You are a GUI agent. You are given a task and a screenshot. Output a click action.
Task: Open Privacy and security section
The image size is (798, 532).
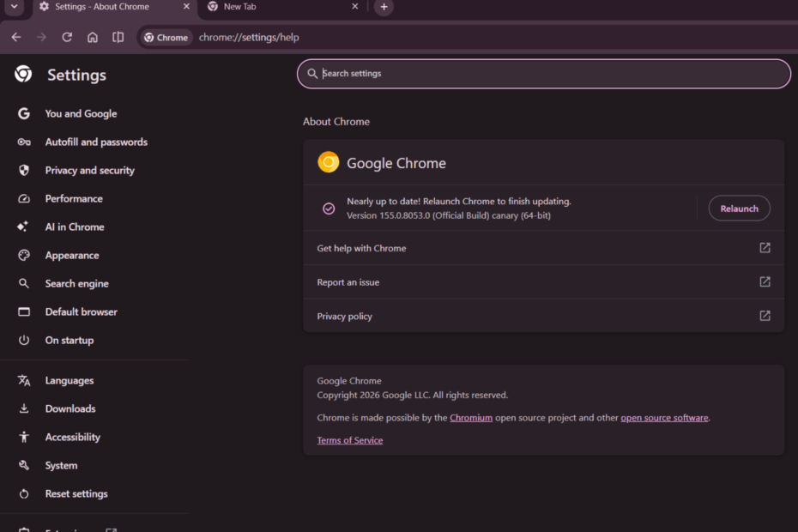coord(89,171)
